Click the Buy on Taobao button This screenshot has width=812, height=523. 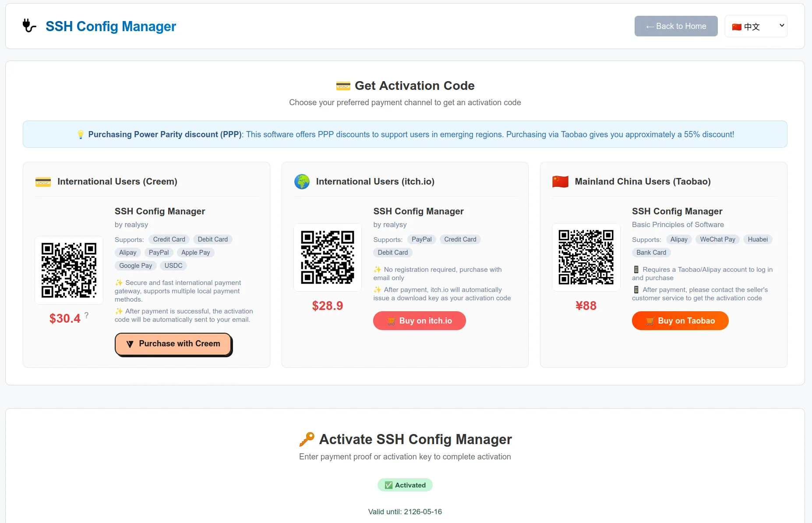click(x=680, y=321)
